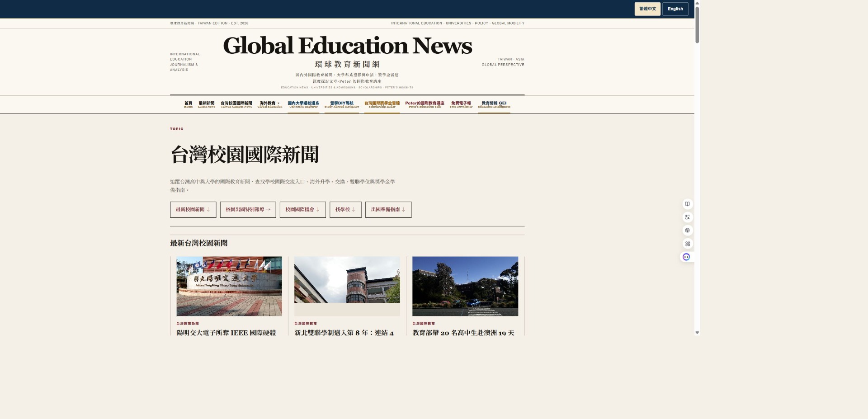Click the podcast broadcast icon in side panel
Image resolution: width=868 pixels, height=419 pixels.
[687, 231]
